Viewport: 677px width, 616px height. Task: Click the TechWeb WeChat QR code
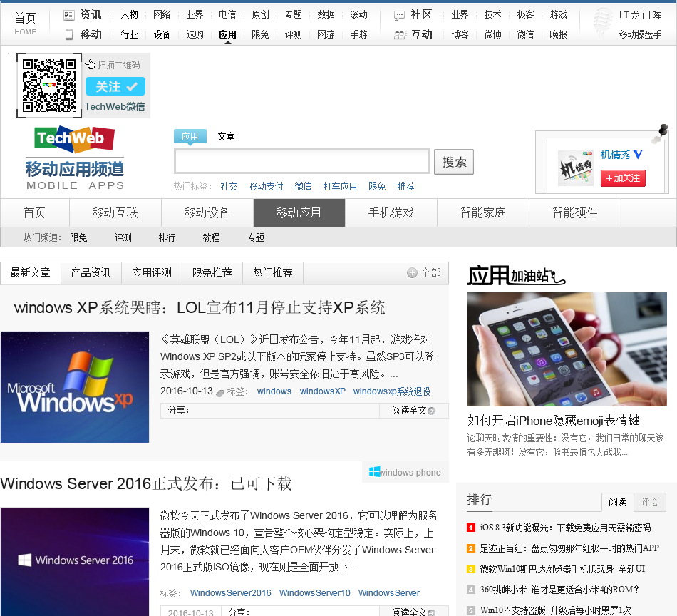pos(48,86)
